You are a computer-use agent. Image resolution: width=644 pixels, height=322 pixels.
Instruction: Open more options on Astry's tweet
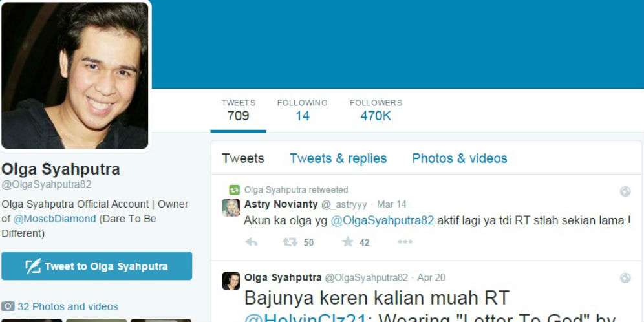coord(405,242)
